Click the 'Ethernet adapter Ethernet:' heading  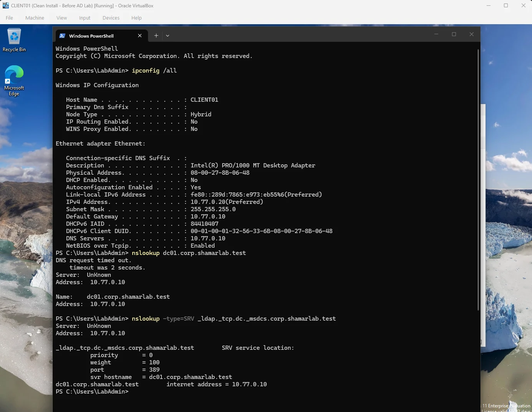[x=101, y=144]
